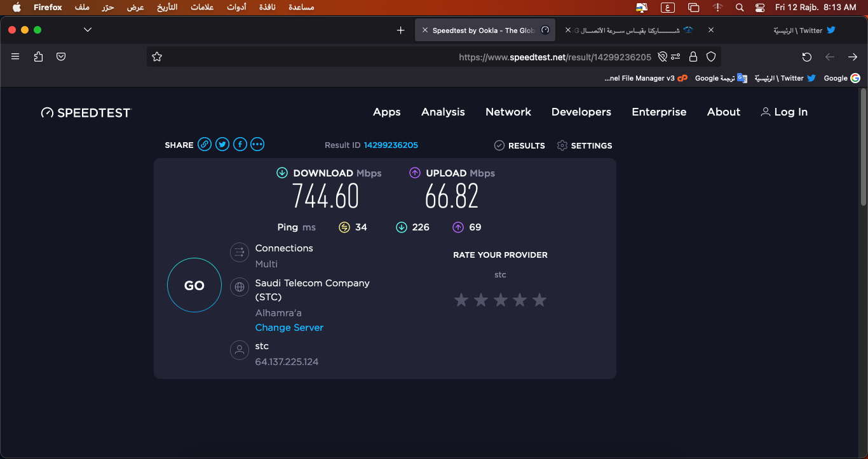The width and height of the screenshot is (868, 459).
Task: Click the Spotlight search icon in menu bar
Action: click(740, 8)
